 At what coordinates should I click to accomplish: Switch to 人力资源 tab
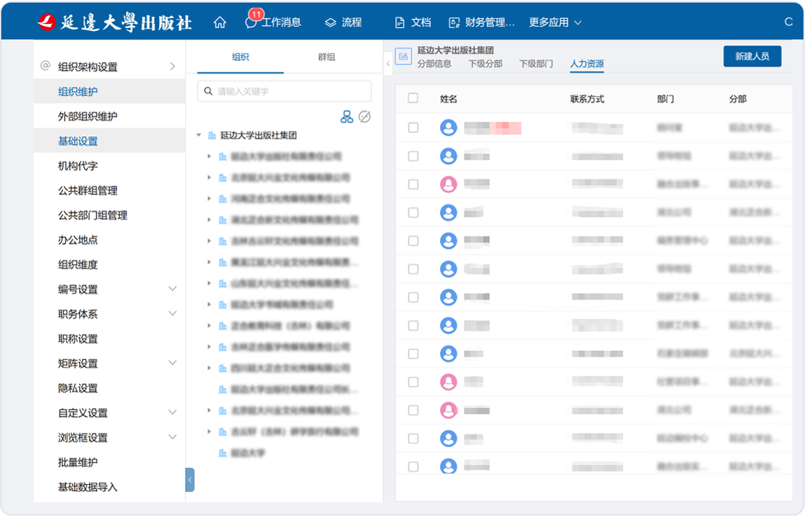(586, 64)
